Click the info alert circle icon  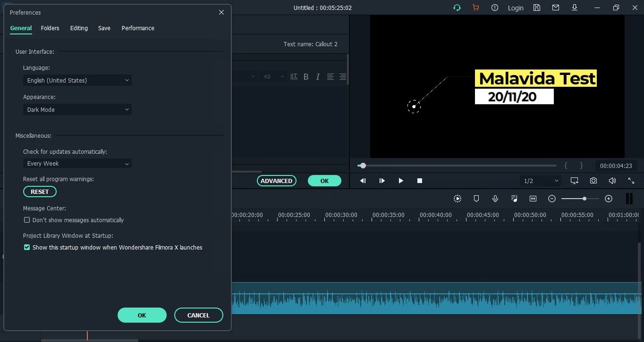point(495,8)
